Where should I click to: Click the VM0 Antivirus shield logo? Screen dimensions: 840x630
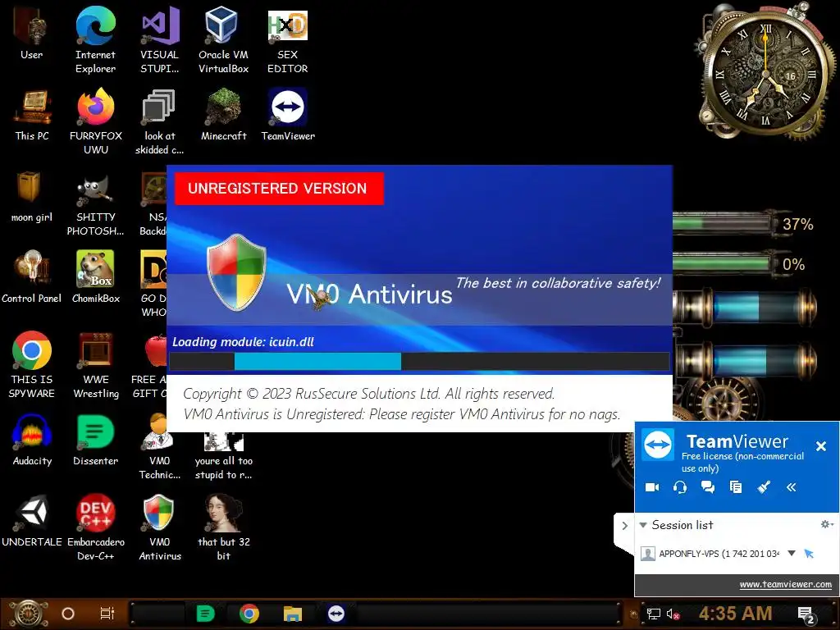point(236,272)
